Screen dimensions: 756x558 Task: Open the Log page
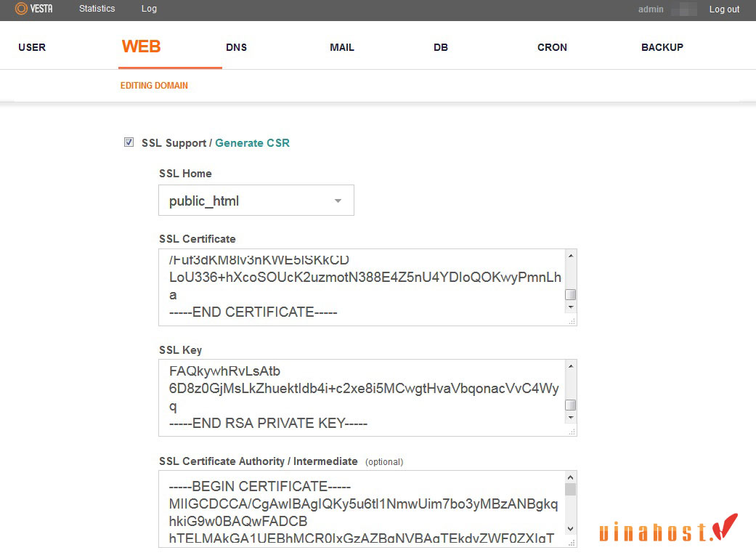[149, 9]
